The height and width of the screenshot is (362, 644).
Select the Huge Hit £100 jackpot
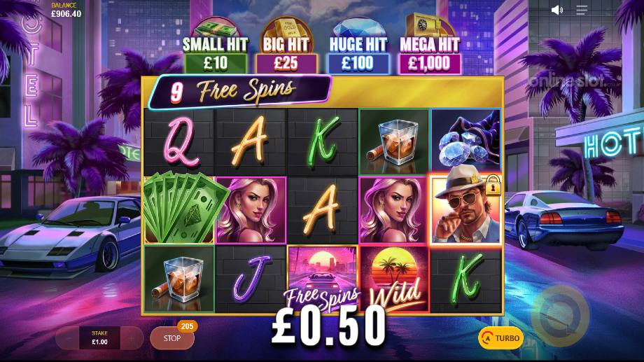pos(358,46)
